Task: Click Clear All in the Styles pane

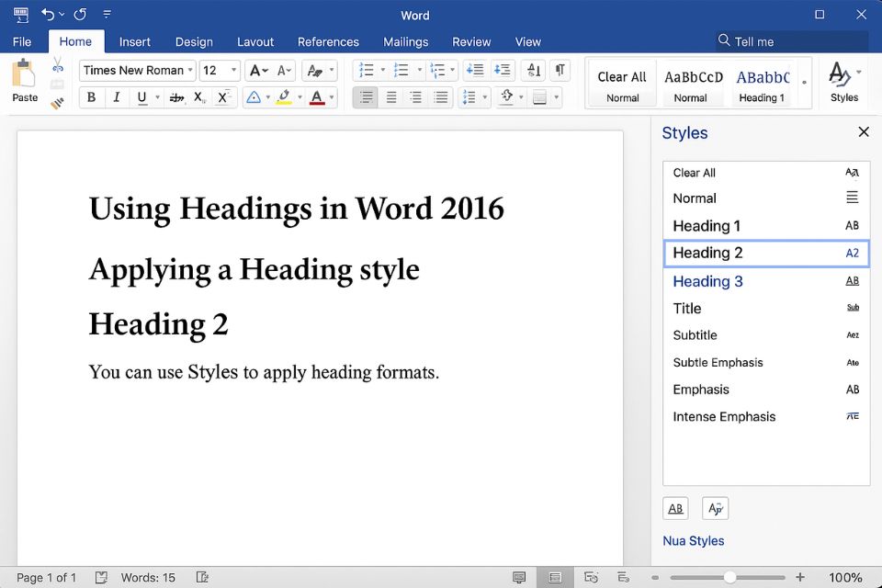Action: click(695, 173)
